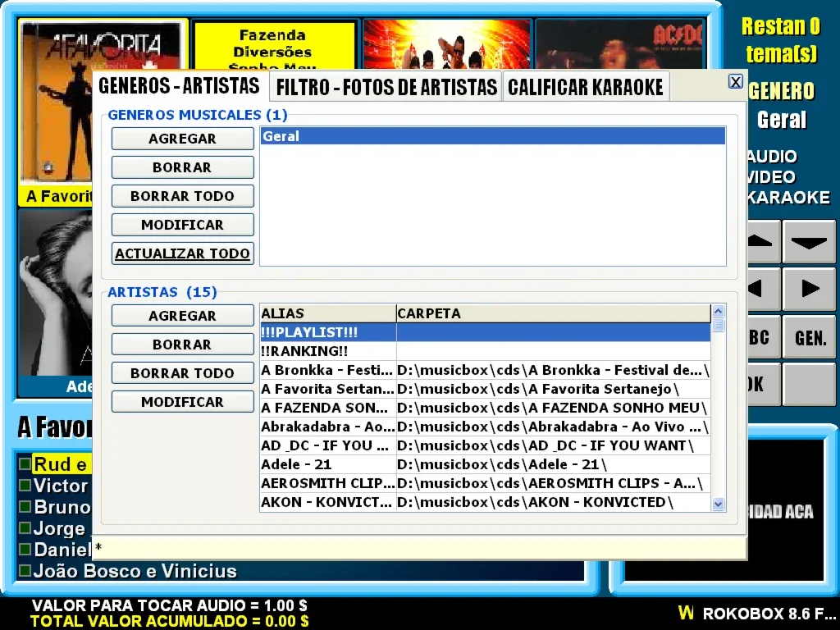Screen dimensions: 840x630
Task: Click the artists list scroll down arrow
Action: [719, 504]
